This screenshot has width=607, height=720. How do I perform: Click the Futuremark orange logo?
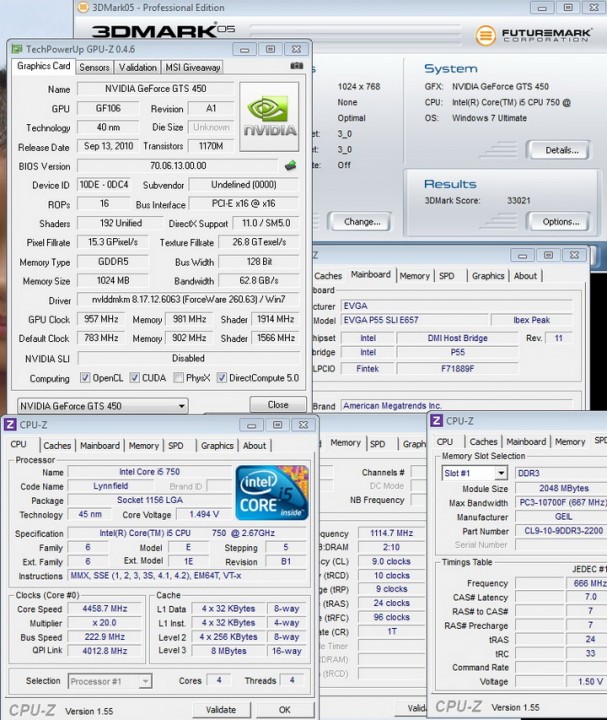point(485,36)
